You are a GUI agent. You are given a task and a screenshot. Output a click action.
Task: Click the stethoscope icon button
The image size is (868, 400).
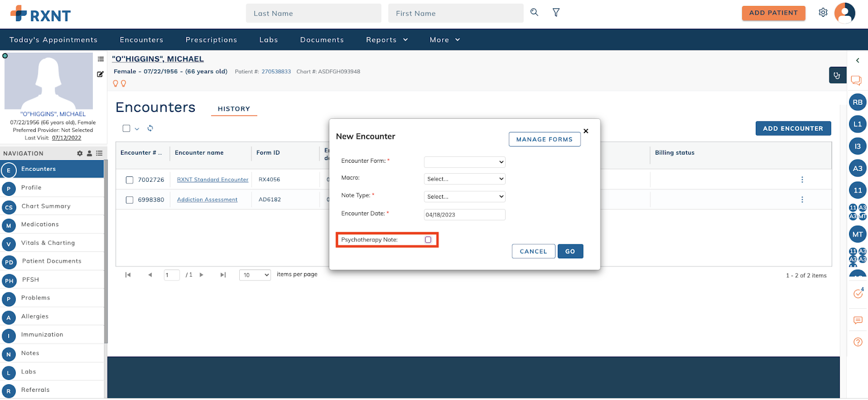(x=837, y=75)
